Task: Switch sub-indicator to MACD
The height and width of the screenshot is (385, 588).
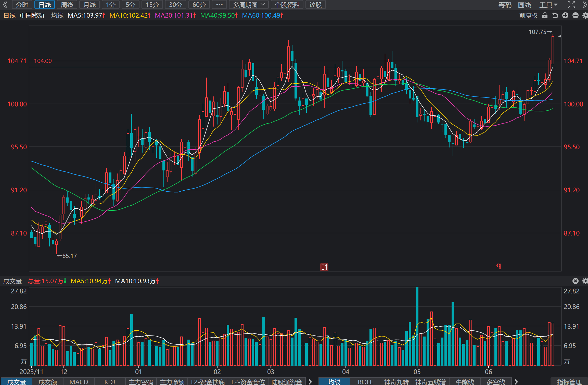Action: tap(79, 382)
